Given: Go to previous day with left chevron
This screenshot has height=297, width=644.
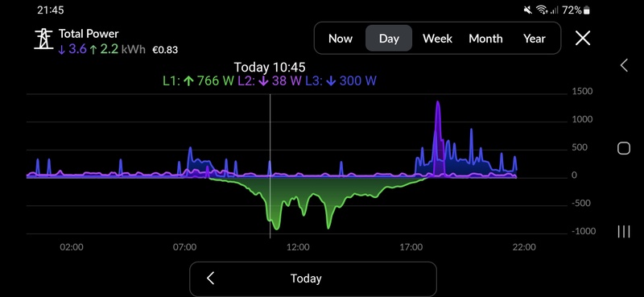Looking at the screenshot, I should [210, 278].
